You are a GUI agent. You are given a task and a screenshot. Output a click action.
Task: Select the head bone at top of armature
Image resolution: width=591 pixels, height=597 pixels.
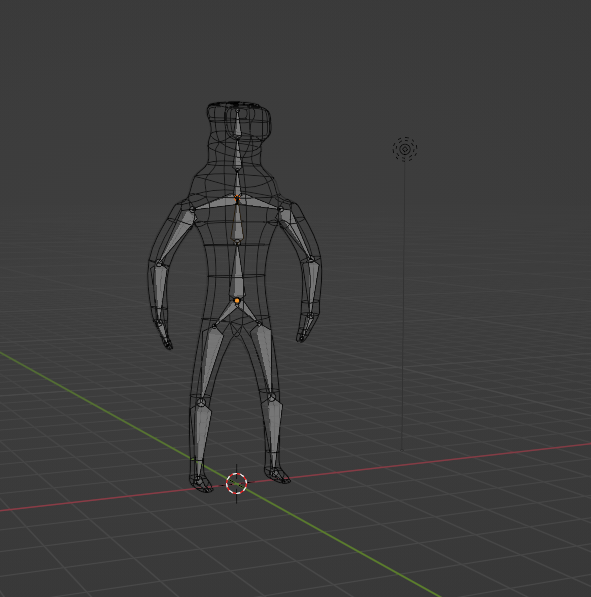[x=238, y=123]
